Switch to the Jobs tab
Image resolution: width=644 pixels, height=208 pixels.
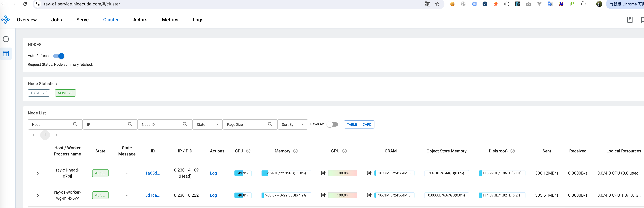click(57, 20)
